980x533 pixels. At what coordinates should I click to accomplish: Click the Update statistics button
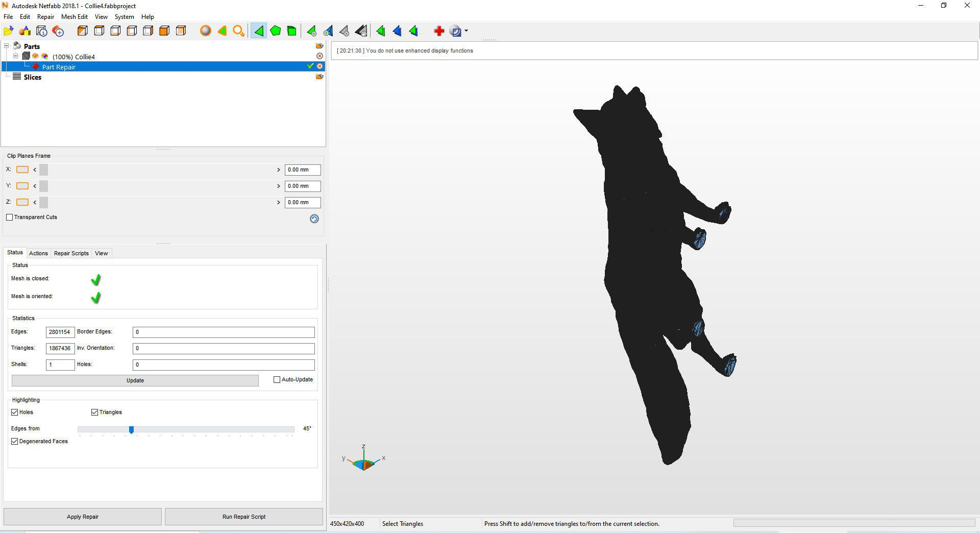point(135,380)
